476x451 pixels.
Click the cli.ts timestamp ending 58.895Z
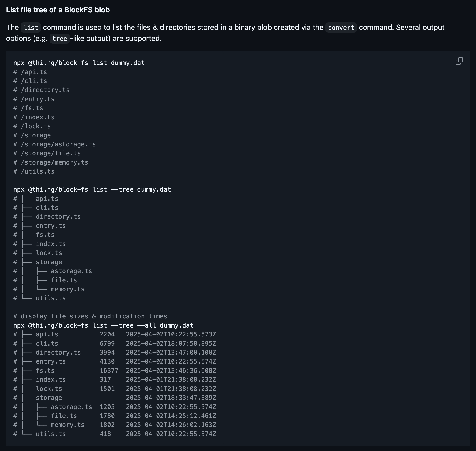click(171, 343)
